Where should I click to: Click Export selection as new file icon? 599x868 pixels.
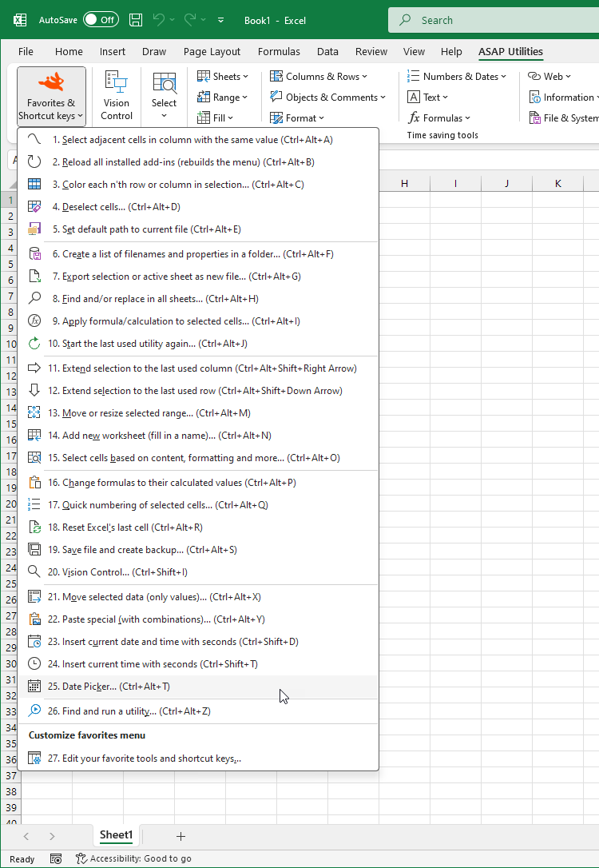click(34, 277)
